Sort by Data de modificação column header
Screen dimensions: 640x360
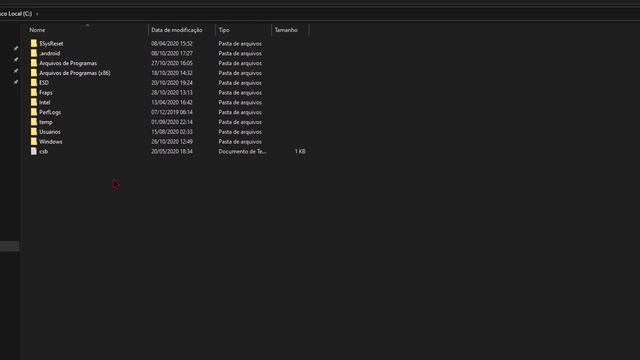(177, 30)
